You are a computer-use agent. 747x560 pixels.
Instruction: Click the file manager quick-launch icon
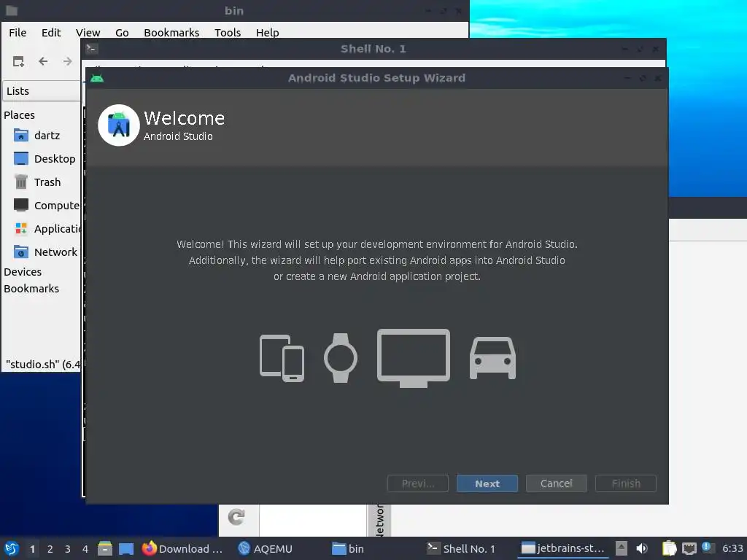(105, 548)
